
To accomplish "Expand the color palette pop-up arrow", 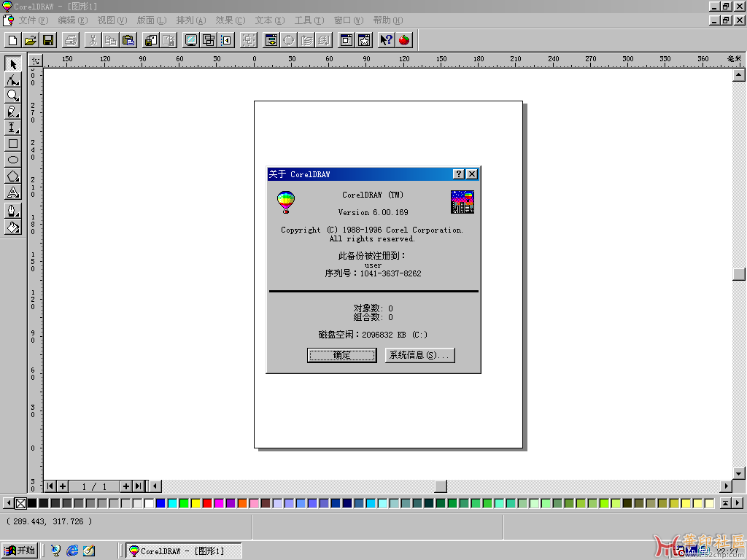I will point(725,503).
